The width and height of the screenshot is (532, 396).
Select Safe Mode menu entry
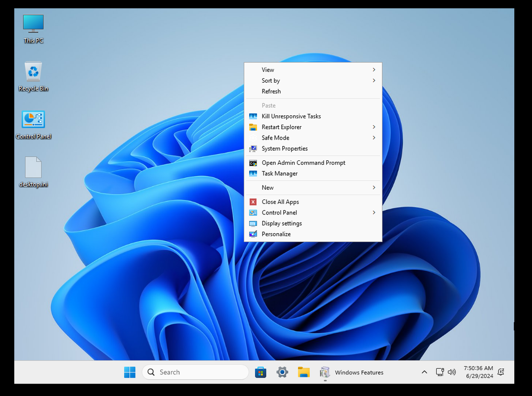[x=313, y=138]
